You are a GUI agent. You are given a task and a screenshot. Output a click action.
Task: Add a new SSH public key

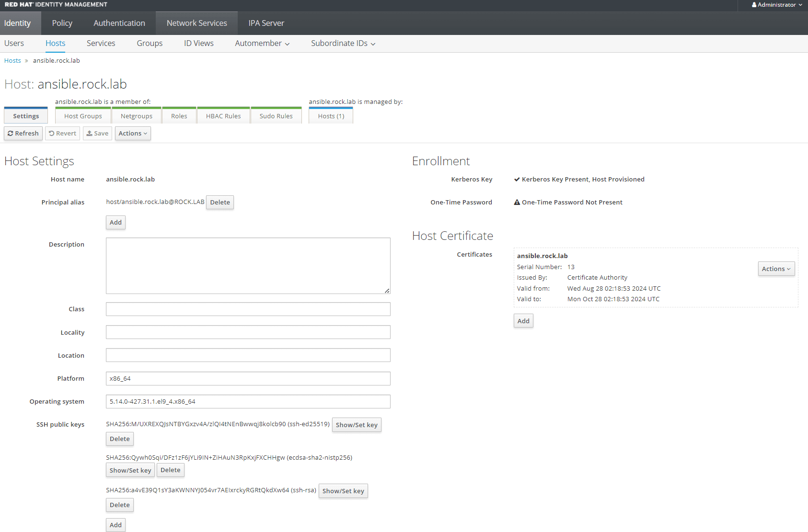(x=115, y=525)
